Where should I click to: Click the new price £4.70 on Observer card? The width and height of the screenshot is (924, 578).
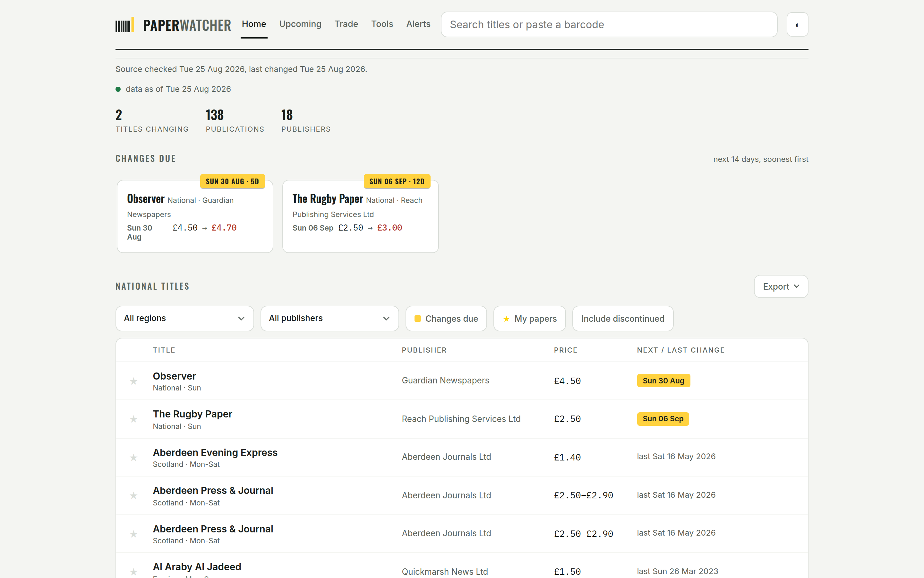coord(224,228)
